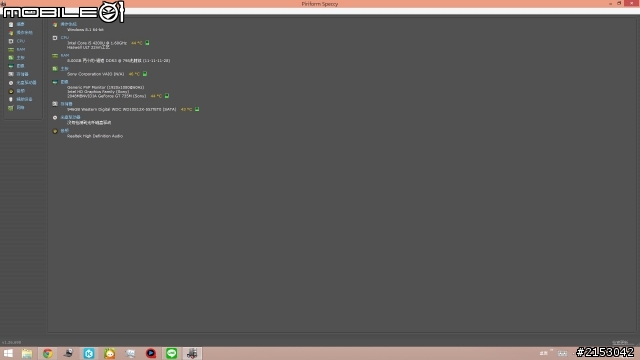Click the motherboard temperature indicator icon
Image resolution: width=640 pixels, height=360 pixels.
(145, 74)
